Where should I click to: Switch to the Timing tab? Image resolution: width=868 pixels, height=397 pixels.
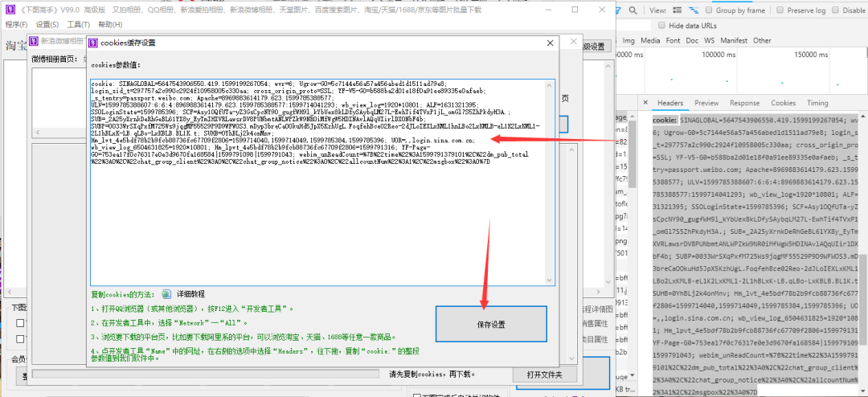[x=817, y=103]
